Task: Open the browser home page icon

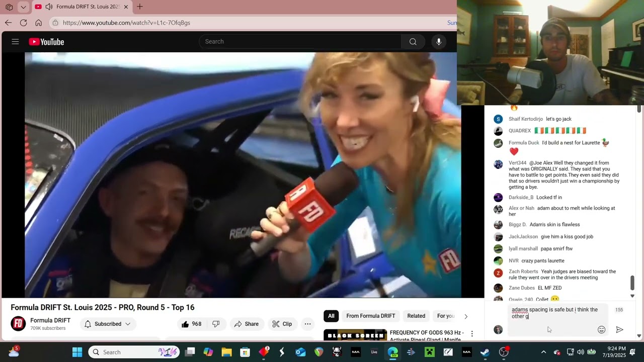Action: (38, 23)
